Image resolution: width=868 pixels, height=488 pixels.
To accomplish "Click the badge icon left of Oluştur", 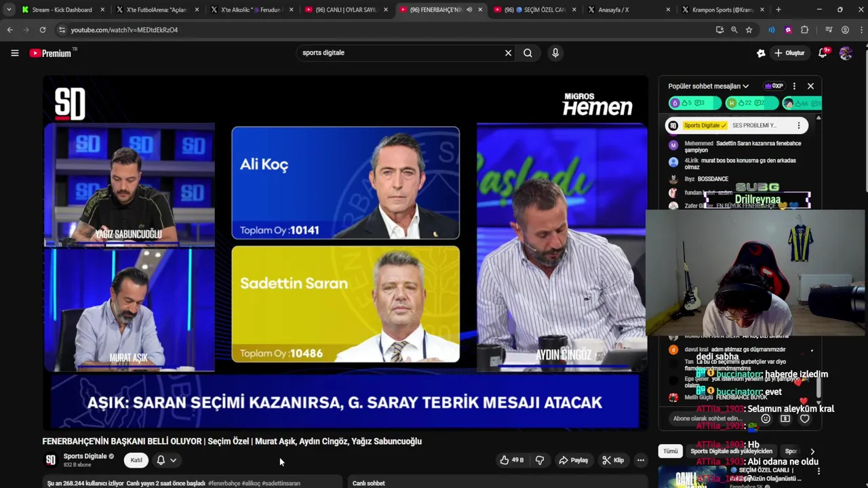I will click(x=761, y=53).
